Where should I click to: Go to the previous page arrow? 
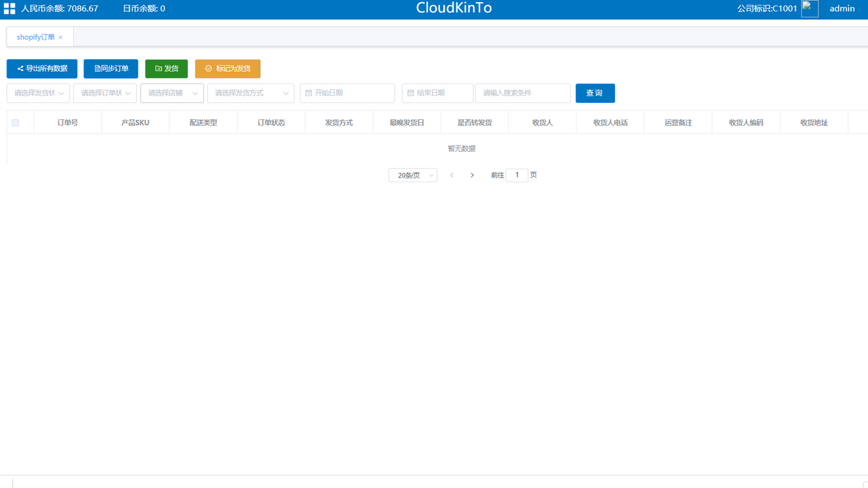tap(452, 175)
